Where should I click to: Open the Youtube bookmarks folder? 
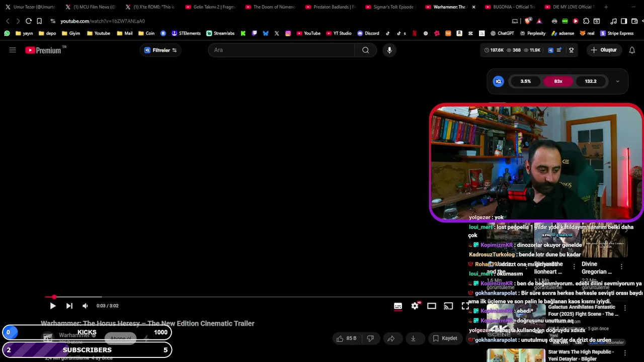(99, 33)
